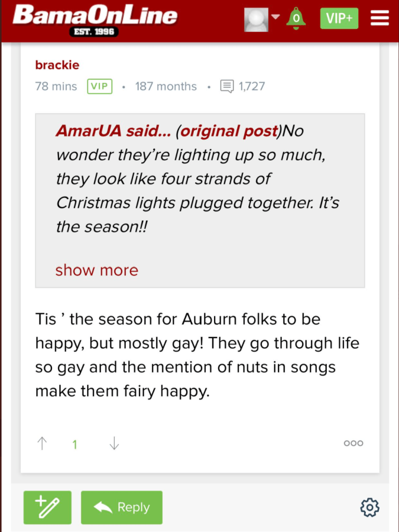The image size is (399, 532).
Task: Upvote brackie's post
Action: [x=43, y=444]
